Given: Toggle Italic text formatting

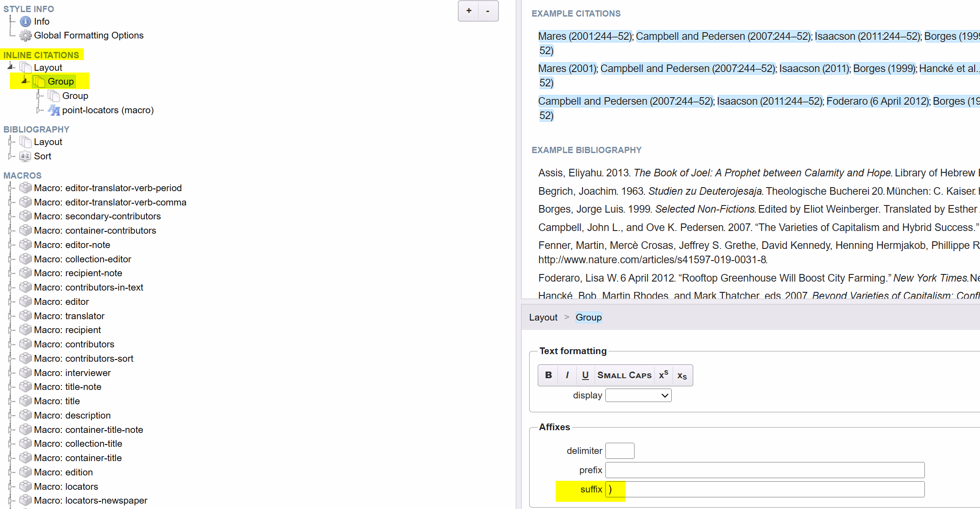Looking at the screenshot, I should click(x=567, y=375).
